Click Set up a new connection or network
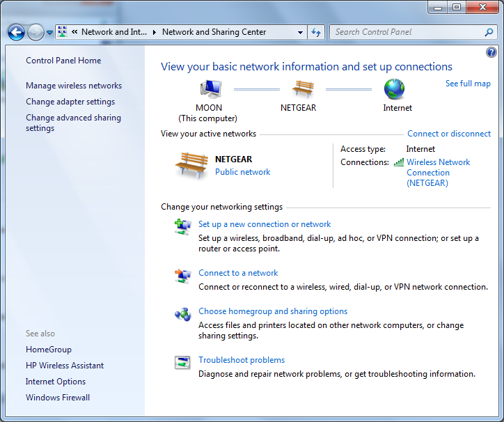The height and width of the screenshot is (422, 504). click(x=265, y=224)
